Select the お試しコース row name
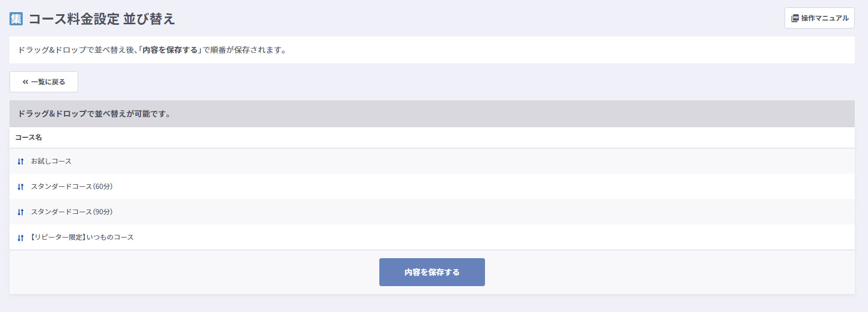This screenshot has width=868, height=312. (51, 161)
